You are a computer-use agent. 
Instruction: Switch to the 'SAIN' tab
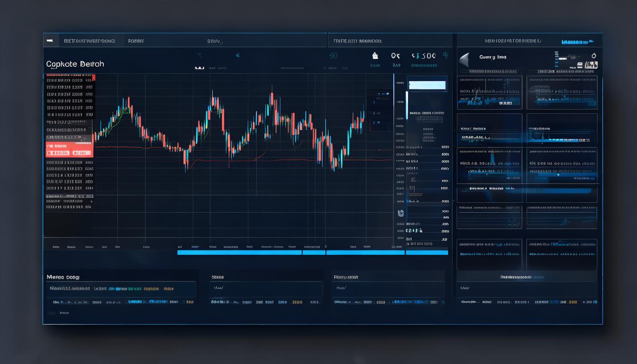[x=214, y=41]
